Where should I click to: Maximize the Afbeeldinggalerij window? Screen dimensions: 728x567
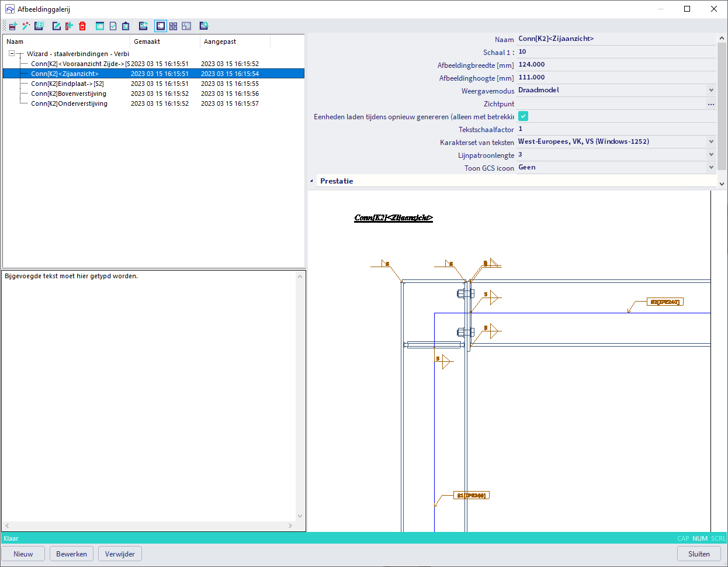(687, 9)
